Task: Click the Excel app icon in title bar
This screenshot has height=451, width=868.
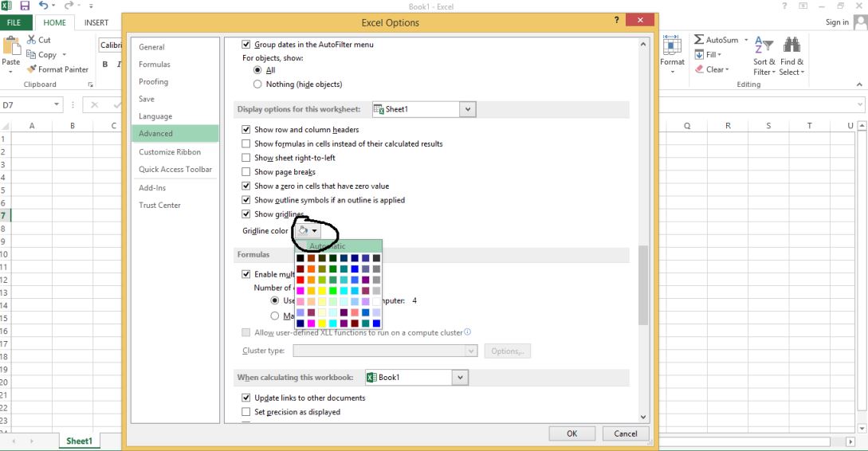Action: (x=6, y=6)
